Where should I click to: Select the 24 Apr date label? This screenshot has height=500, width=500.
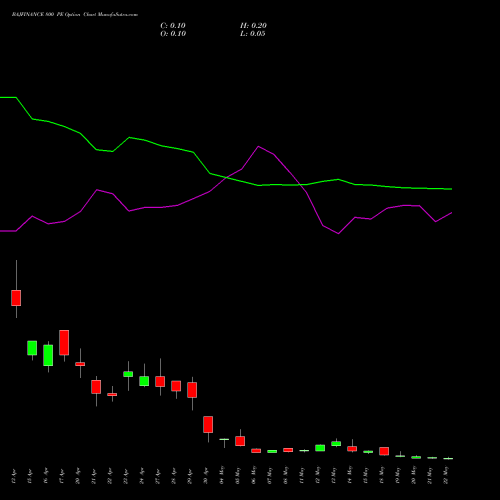(142, 477)
